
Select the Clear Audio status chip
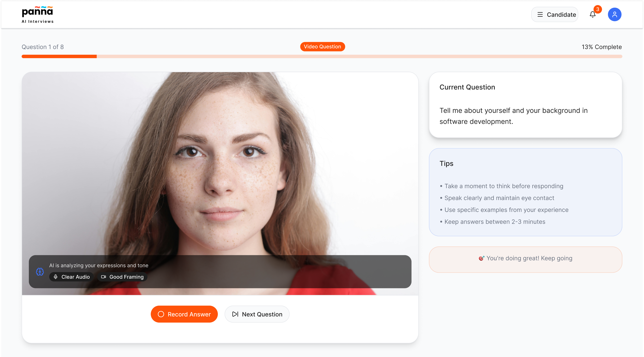point(72,277)
